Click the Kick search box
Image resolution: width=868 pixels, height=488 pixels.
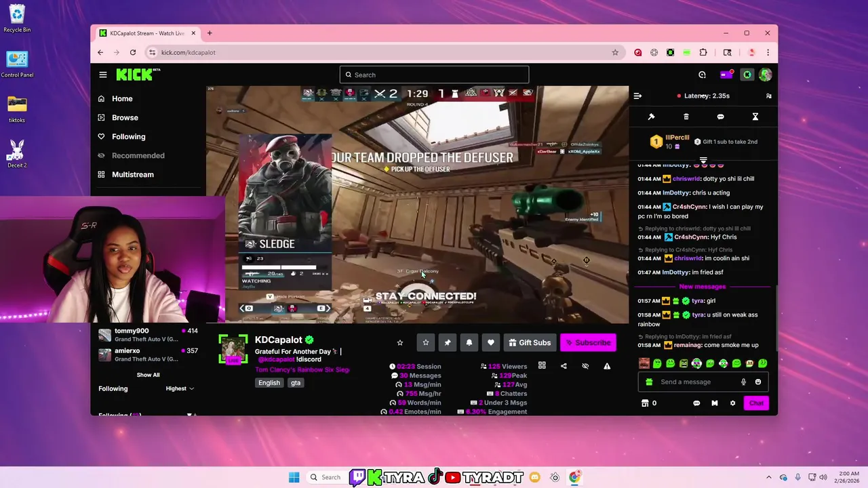point(434,75)
